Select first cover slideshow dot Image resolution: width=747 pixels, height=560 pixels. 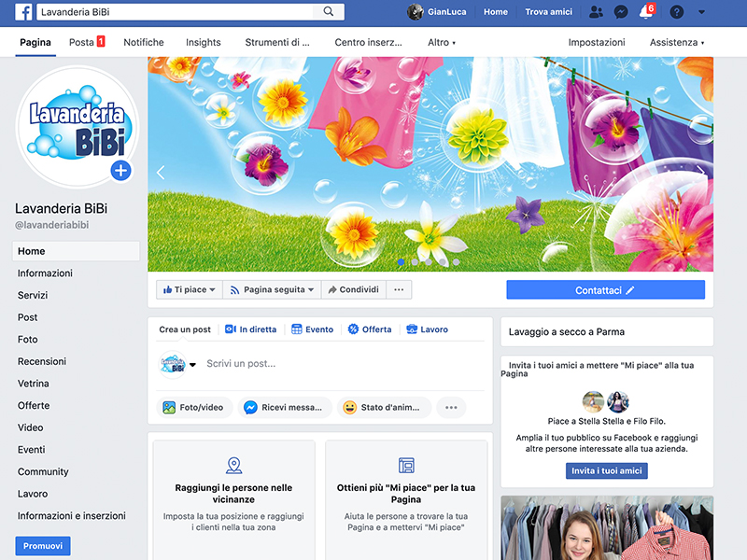402,262
